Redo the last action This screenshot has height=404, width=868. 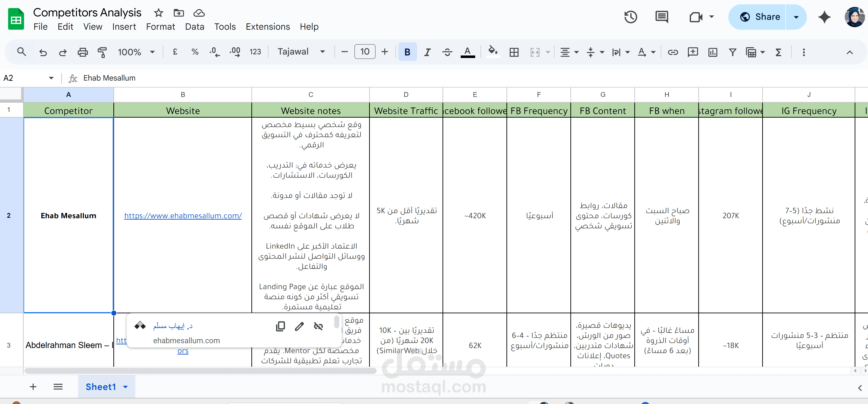pyautogui.click(x=63, y=52)
